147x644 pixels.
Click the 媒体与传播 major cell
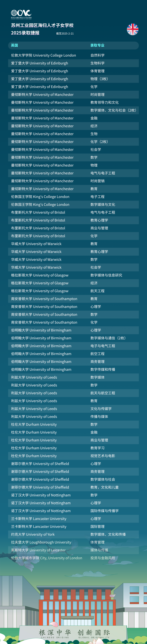point(99,550)
